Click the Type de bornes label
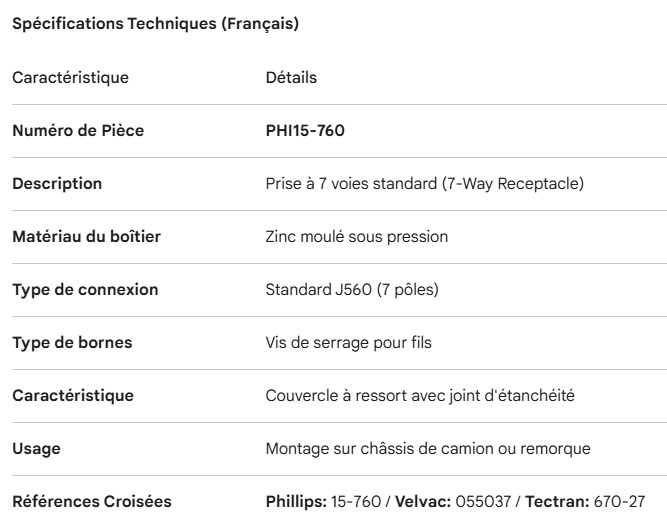 click(x=71, y=343)
